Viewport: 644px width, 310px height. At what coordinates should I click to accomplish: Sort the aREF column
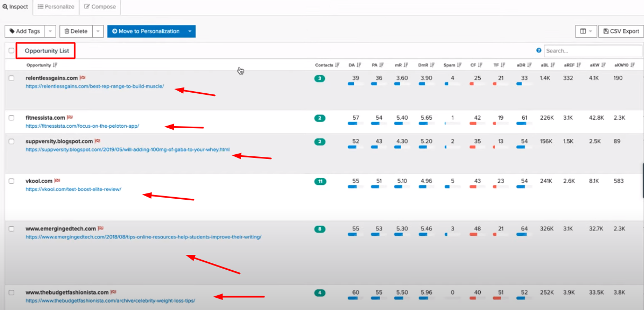pos(579,65)
